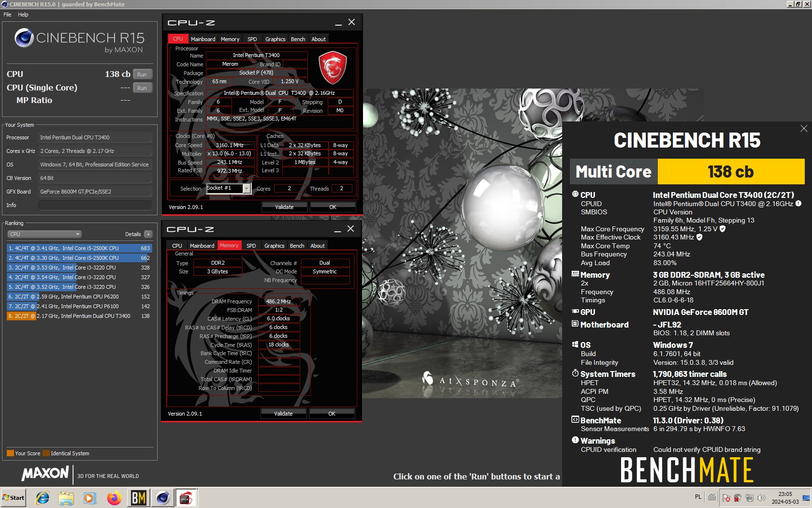
Task: Click the Identical System orange legend swatch
Action: pos(46,453)
